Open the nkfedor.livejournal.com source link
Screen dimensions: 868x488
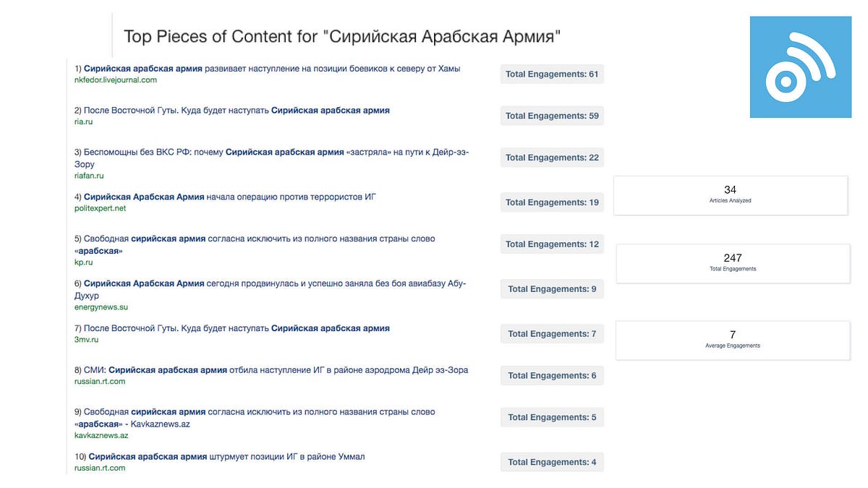click(116, 80)
